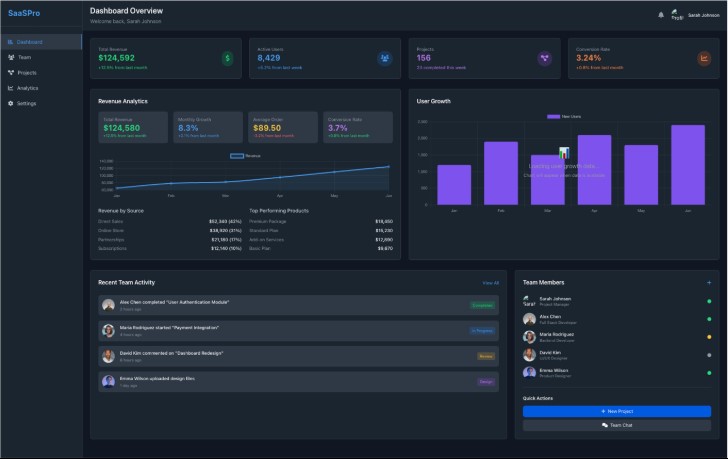The height and width of the screenshot is (459, 728).
Task: Click the notification bell icon
Action: coord(661,15)
